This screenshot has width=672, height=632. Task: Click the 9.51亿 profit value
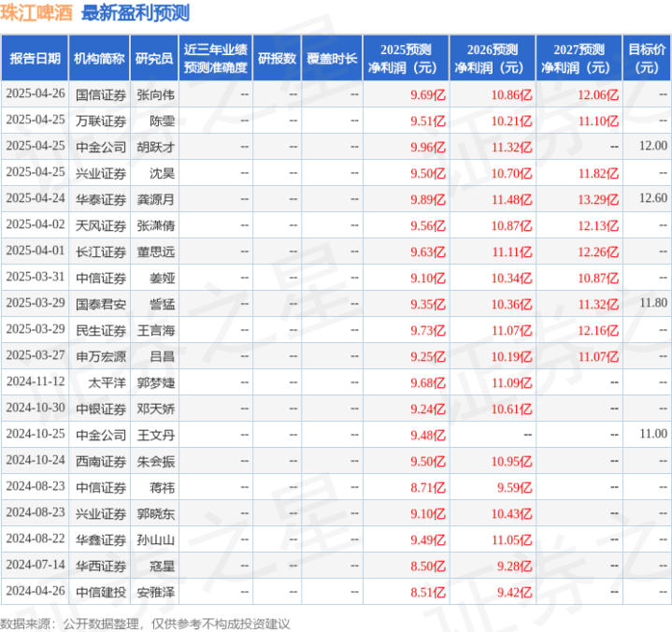(x=428, y=122)
